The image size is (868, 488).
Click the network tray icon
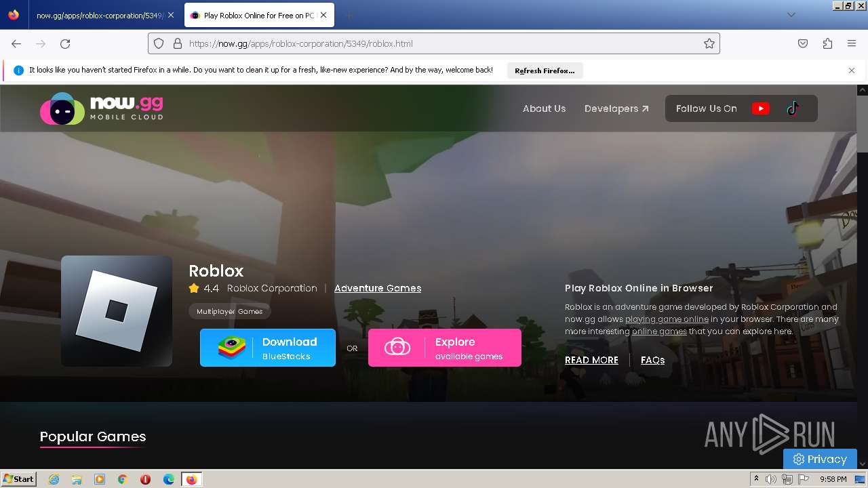coord(787,479)
